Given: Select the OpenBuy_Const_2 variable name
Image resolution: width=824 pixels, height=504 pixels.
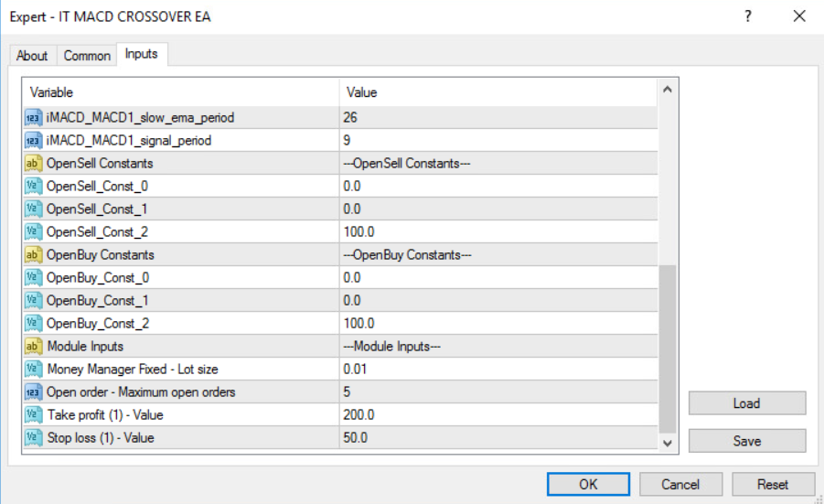Looking at the screenshot, I should tap(98, 324).
